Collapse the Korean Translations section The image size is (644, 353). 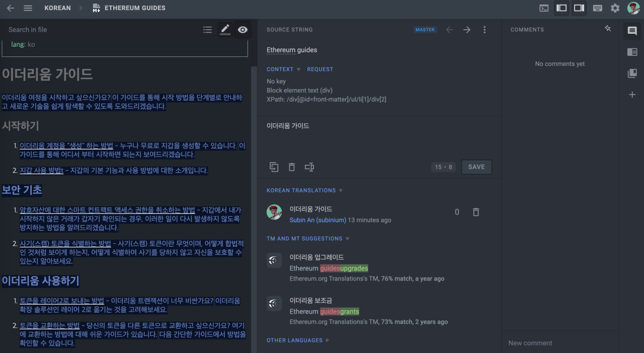click(x=341, y=190)
